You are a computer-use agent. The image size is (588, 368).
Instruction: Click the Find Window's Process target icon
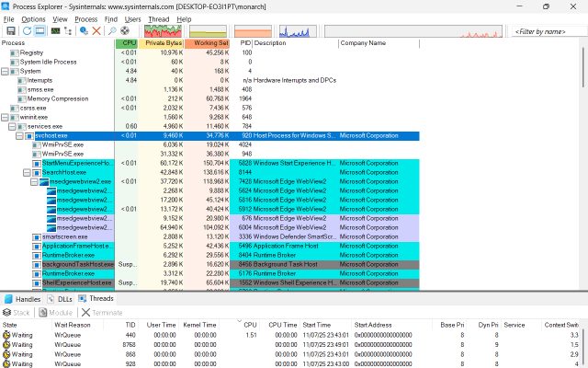[x=125, y=30]
